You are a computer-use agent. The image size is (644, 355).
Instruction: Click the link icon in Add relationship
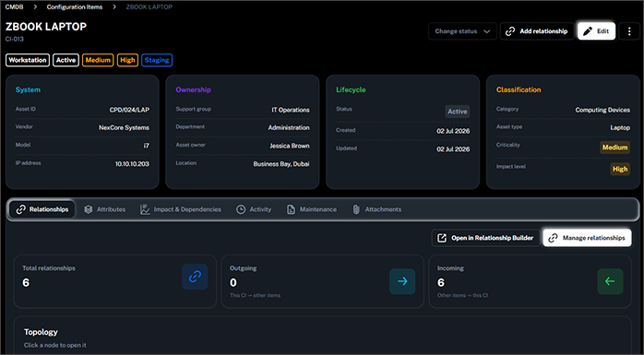tap(510, 31)
